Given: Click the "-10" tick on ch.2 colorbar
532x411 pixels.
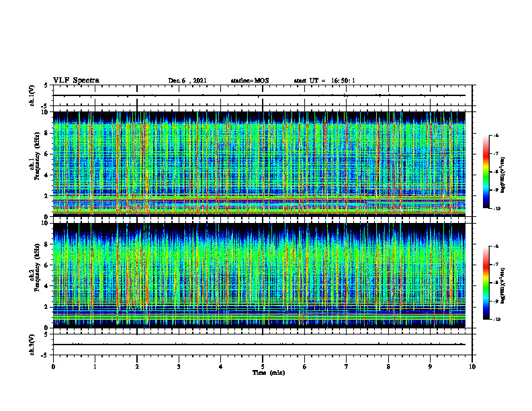Looking at the screenshot, I should point(496,320).
